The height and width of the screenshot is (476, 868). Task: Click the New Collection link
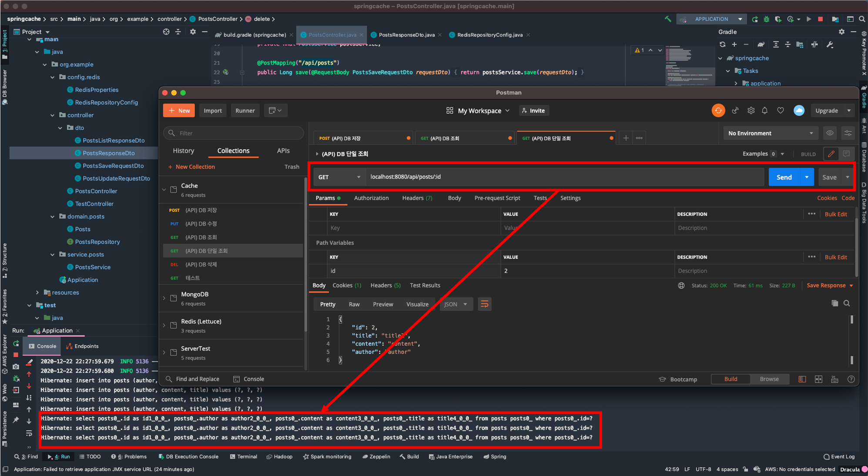click(195, 166)
